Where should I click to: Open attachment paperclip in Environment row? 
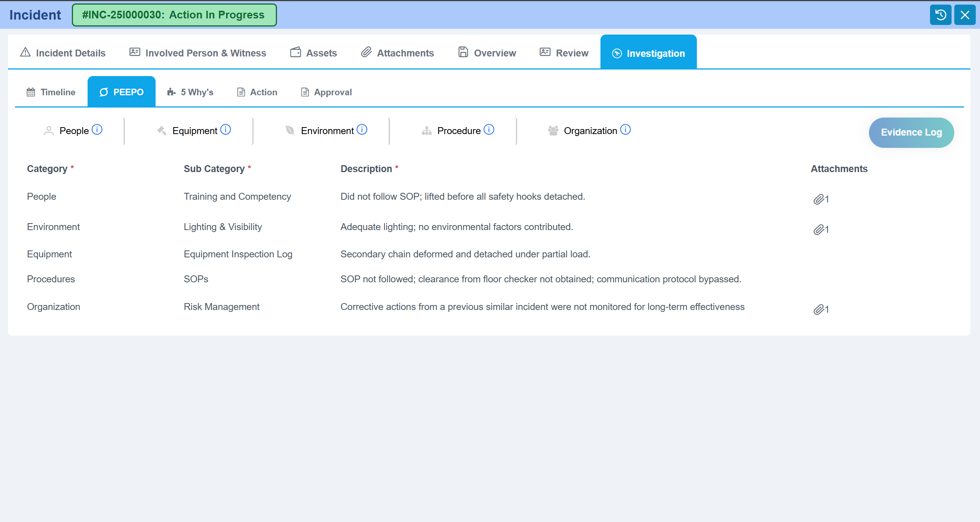(819, 230)
